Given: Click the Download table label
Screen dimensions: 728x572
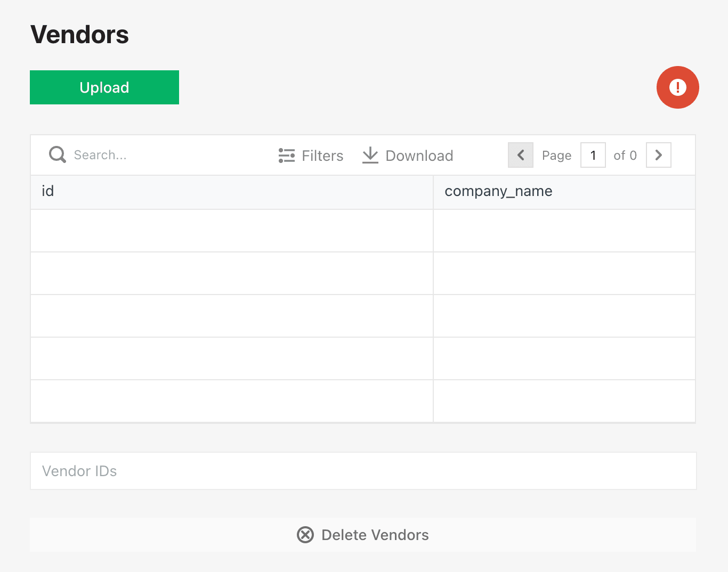Looking at the screenshot, I should [419, 156].
